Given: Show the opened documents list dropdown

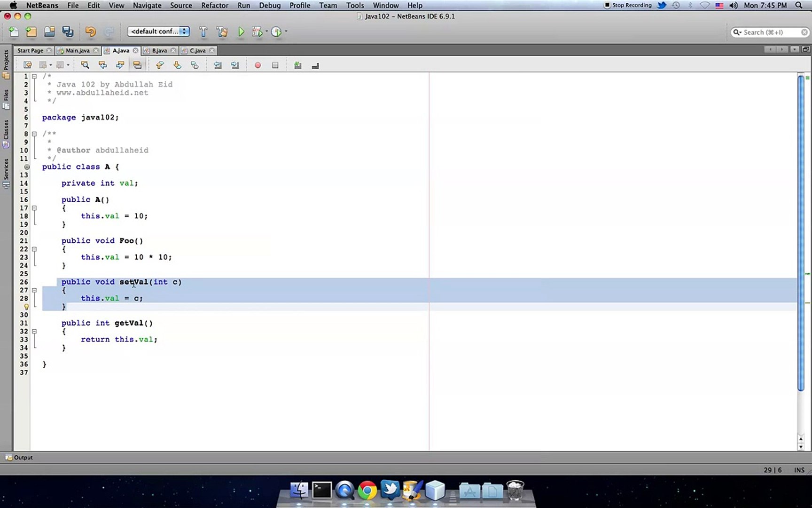Looking at the screenshot, I should click(x=794, y=49).
